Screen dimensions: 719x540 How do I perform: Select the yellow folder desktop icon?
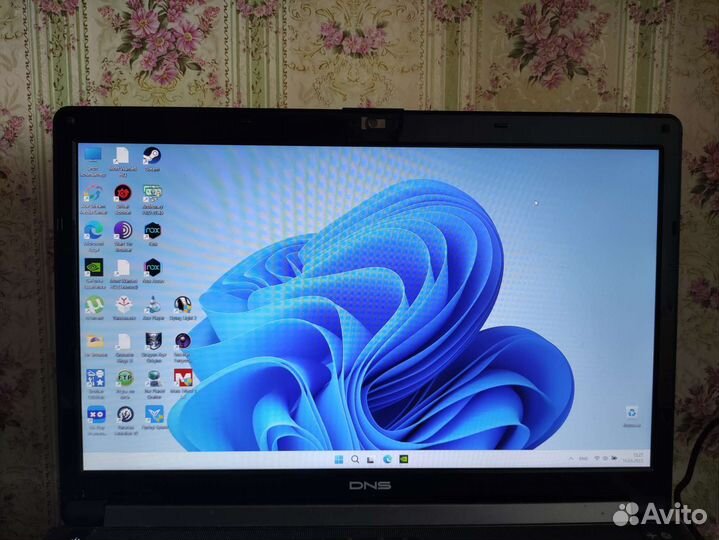pyautogui.click(x=94, y=342)
